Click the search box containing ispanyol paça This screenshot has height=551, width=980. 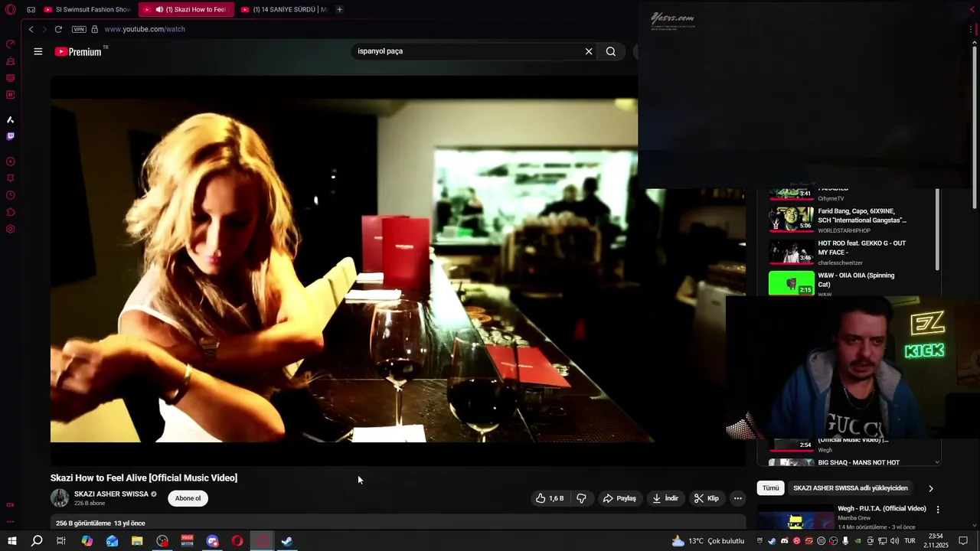tap(467, 51)
